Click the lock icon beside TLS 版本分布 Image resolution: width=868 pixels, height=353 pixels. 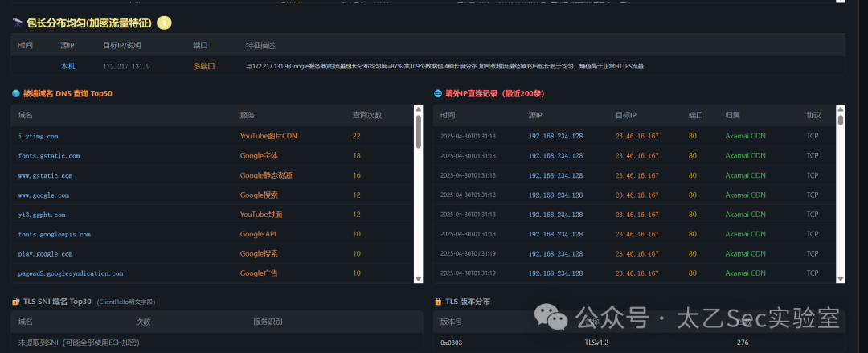tap(438, 302)
